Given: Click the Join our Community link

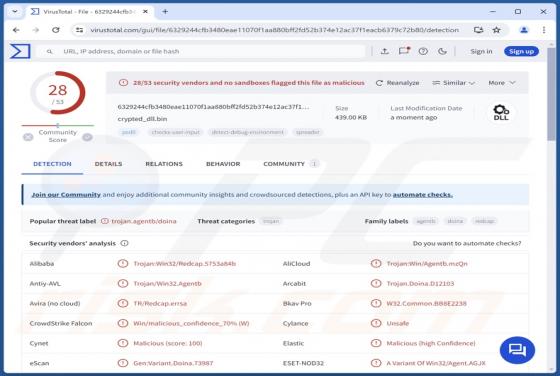Looking at the screenshot, I should pos(66,195).
